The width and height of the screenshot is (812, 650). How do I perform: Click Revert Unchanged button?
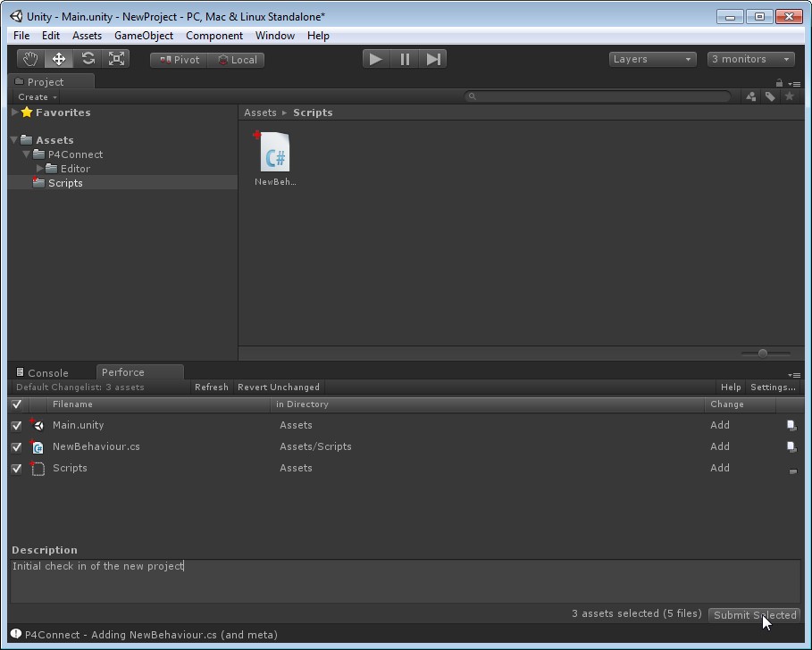coord(279,387)
